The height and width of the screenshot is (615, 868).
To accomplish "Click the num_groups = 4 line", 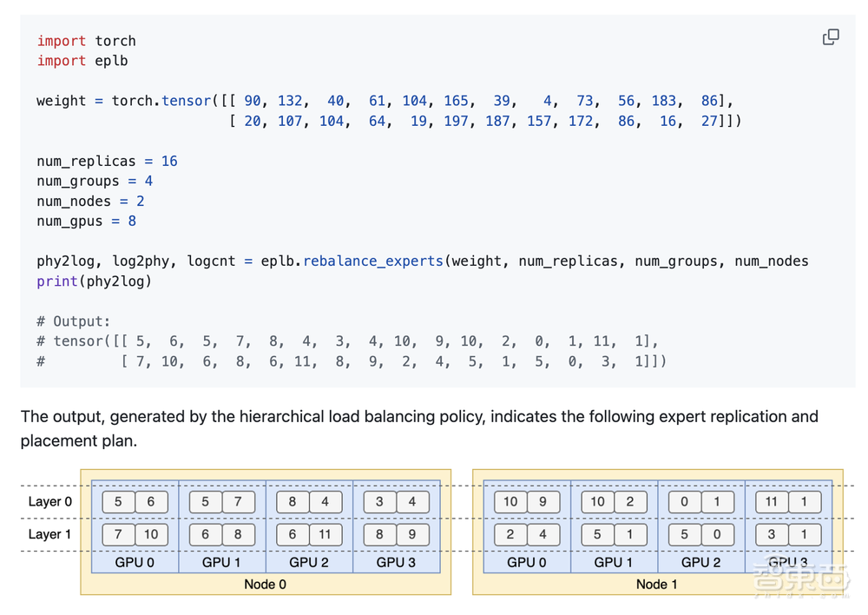I will click(x=95, y=181).
